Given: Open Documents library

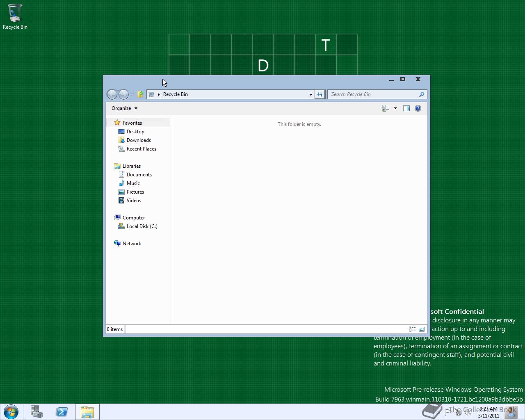Looking at the screenshot, I should coord(139,175).
